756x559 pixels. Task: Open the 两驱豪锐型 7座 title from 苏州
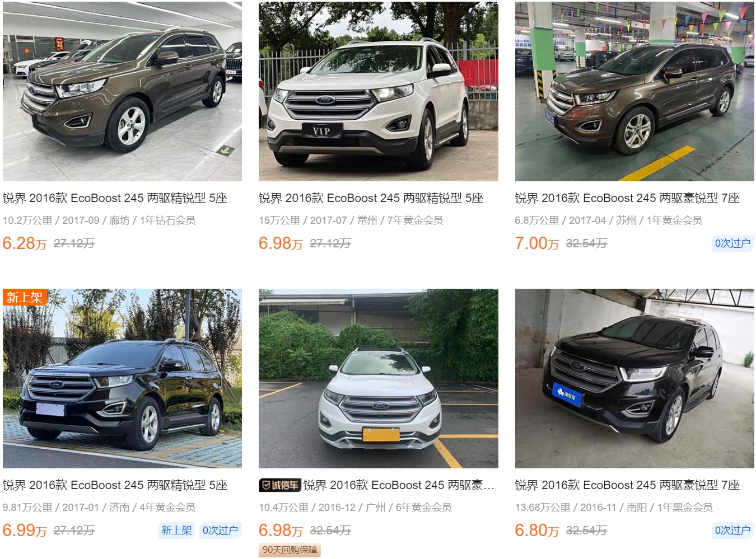(x=627, y=198)
